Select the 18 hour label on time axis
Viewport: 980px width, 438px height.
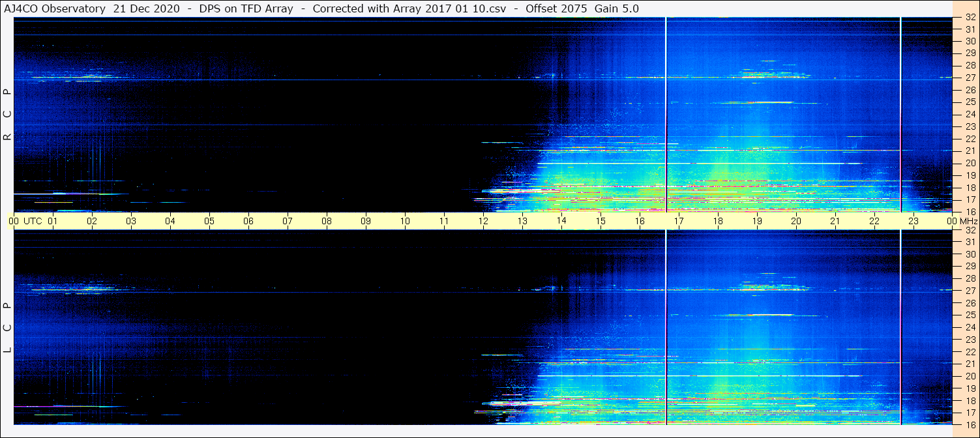(718, 221)
